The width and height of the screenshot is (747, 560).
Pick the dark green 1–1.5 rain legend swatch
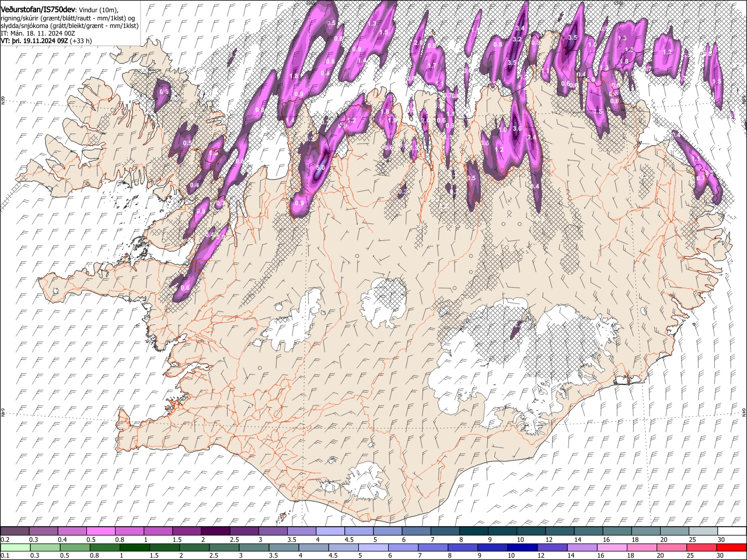[x=134, y=547]
